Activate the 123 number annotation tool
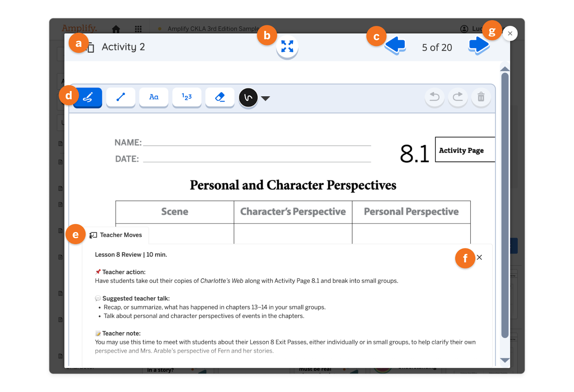The image size is (574, 392). (x=187, y=97)
